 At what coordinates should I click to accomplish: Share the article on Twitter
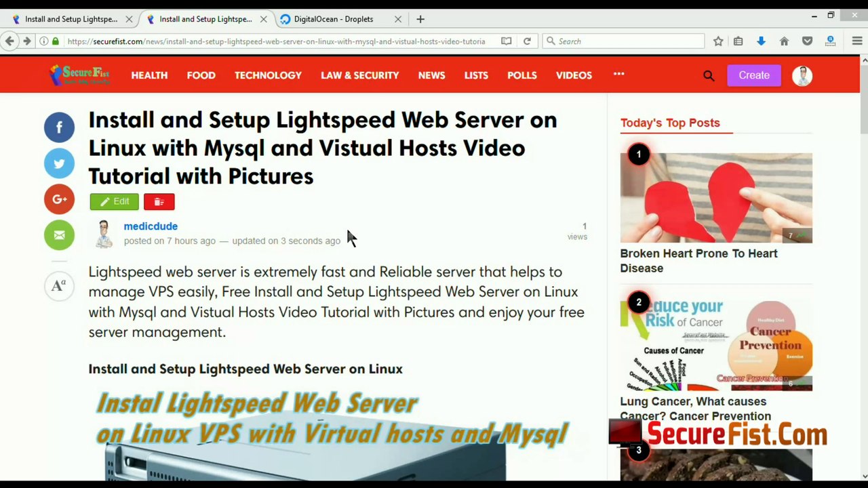coord(59,163)
